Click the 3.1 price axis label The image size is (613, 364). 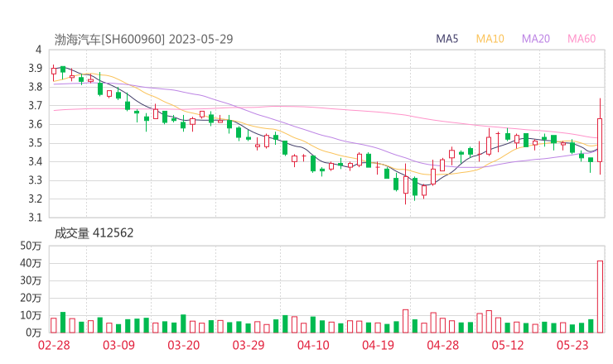coord(35,218)
